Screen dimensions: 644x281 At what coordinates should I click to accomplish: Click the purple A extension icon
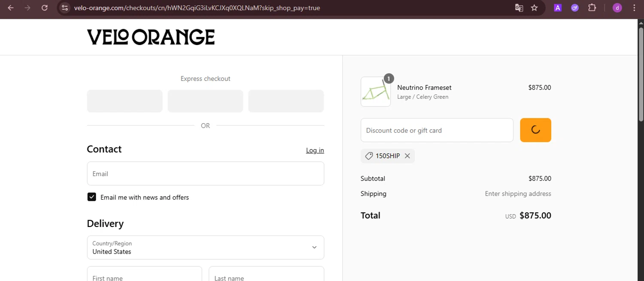click(558, 8)
